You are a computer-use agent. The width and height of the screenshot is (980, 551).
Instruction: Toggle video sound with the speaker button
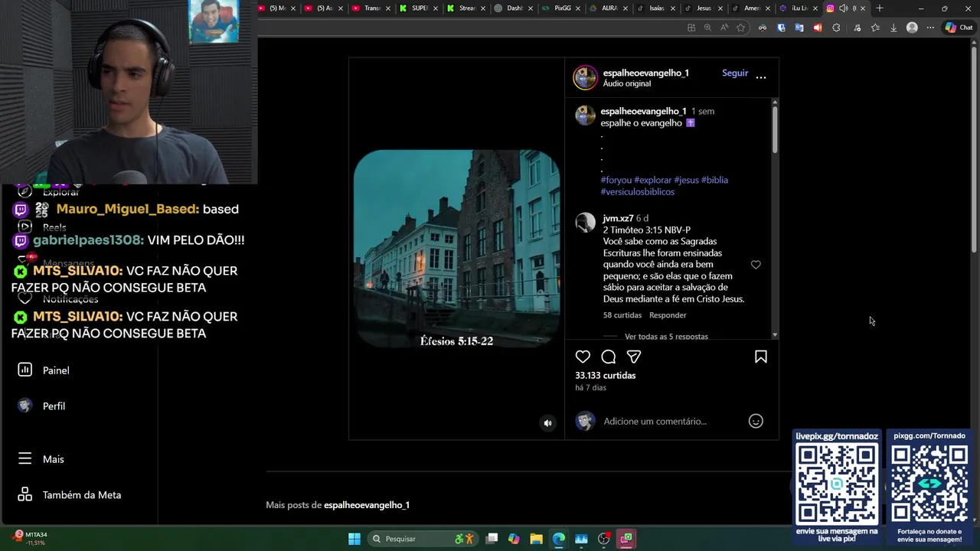(x=547, y=423)
